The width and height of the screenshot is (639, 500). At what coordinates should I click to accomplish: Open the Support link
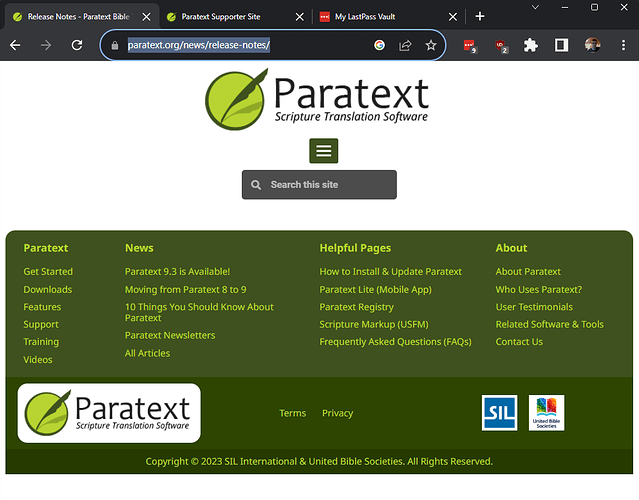[x=41, y=325]
